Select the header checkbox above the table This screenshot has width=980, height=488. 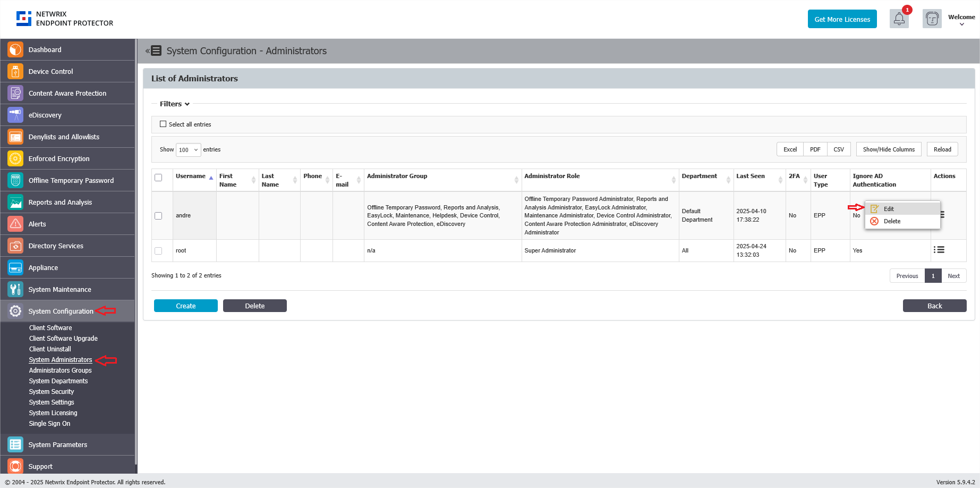click(x=158, y=178)
